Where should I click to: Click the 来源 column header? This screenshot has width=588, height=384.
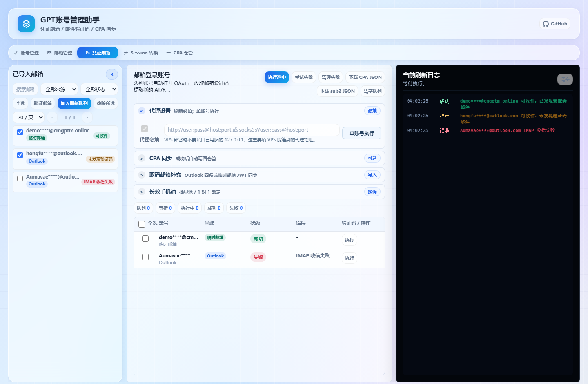(x=209, y=223)
